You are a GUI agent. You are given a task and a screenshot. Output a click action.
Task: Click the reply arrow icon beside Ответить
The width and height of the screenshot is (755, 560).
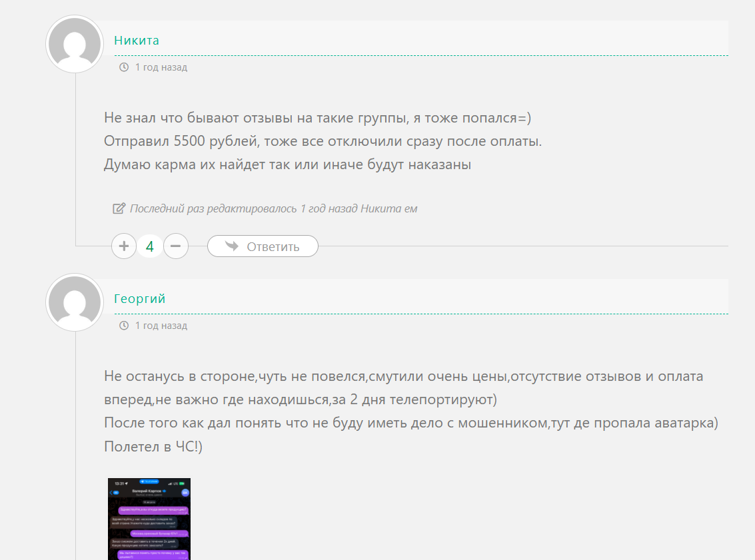tap(232, 246)
